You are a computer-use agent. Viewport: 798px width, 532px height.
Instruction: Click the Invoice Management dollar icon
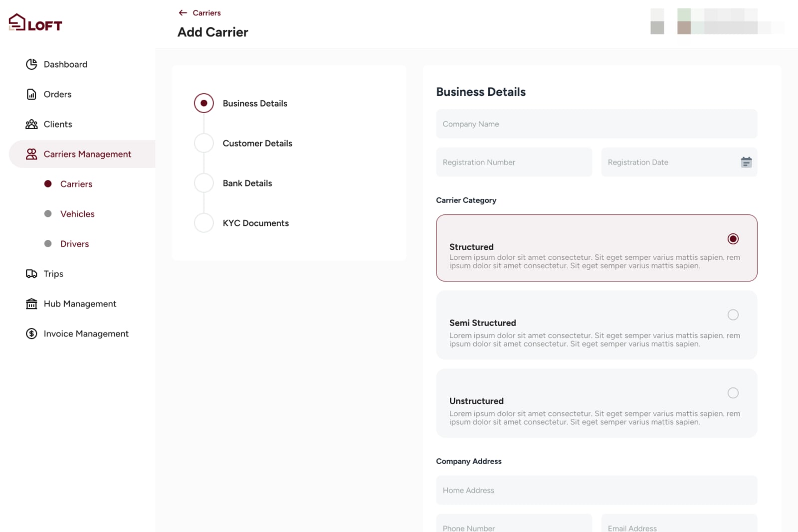tap(31, 334)
